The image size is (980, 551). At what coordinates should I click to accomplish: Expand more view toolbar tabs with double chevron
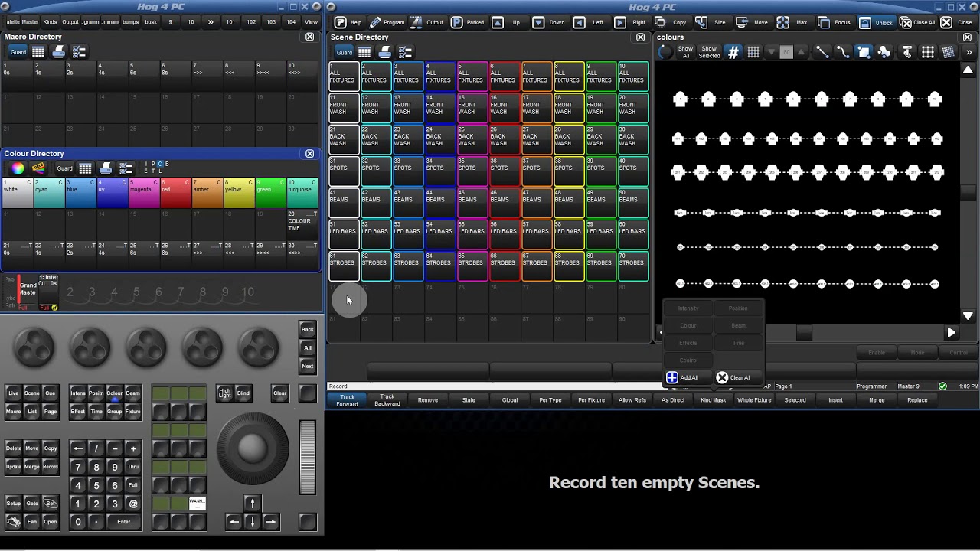pyautogui.click(x=211, y=22)
